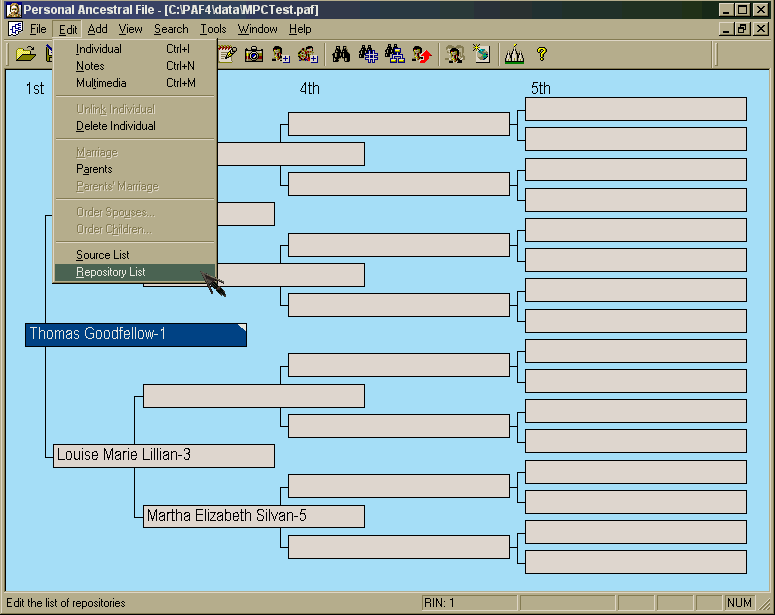The width and height of the screenshot is (775, 615).
Task: Close the open Edit menu
Action: 68,30
